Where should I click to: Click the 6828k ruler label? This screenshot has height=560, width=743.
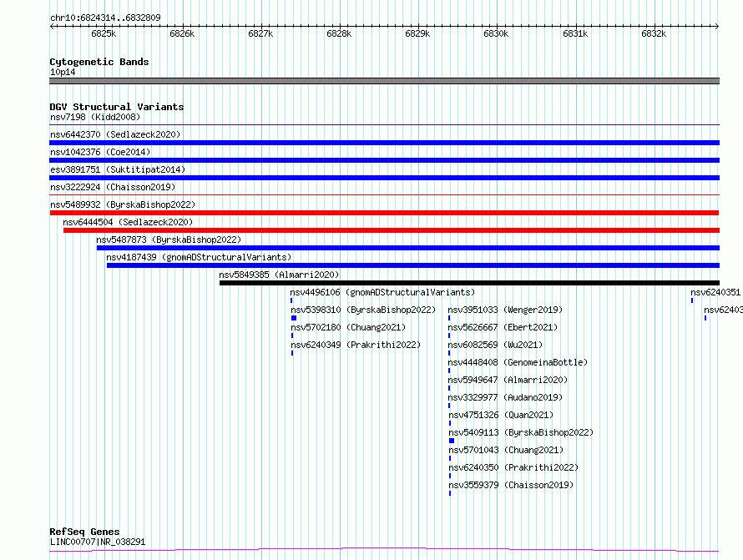point(339,33)
